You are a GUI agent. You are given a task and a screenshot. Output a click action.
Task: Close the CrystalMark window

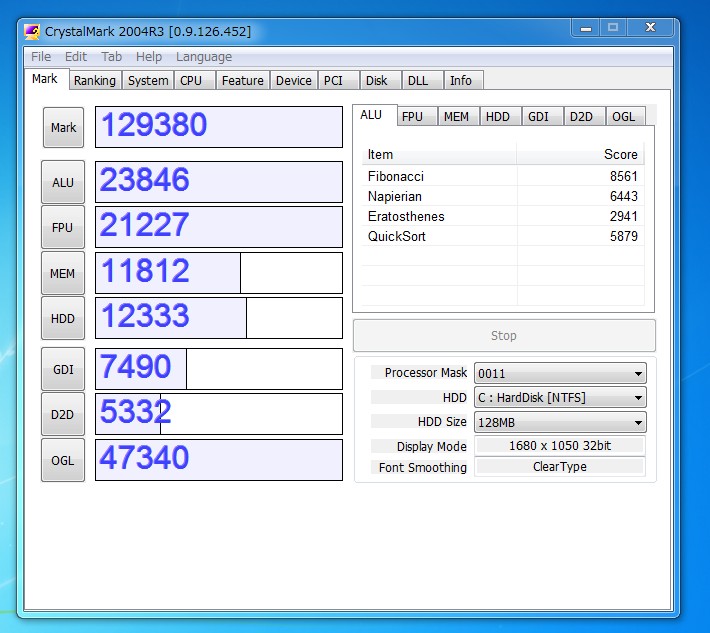650,28
